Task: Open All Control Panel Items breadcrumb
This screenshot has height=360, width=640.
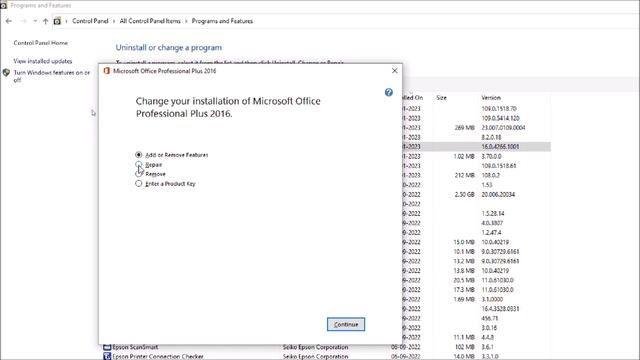Action: (150, 21)
